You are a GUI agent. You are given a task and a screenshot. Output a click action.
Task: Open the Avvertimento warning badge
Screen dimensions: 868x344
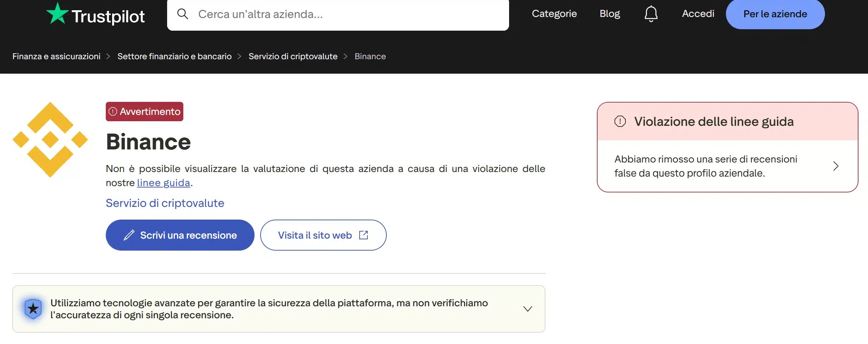click(144, 111)
